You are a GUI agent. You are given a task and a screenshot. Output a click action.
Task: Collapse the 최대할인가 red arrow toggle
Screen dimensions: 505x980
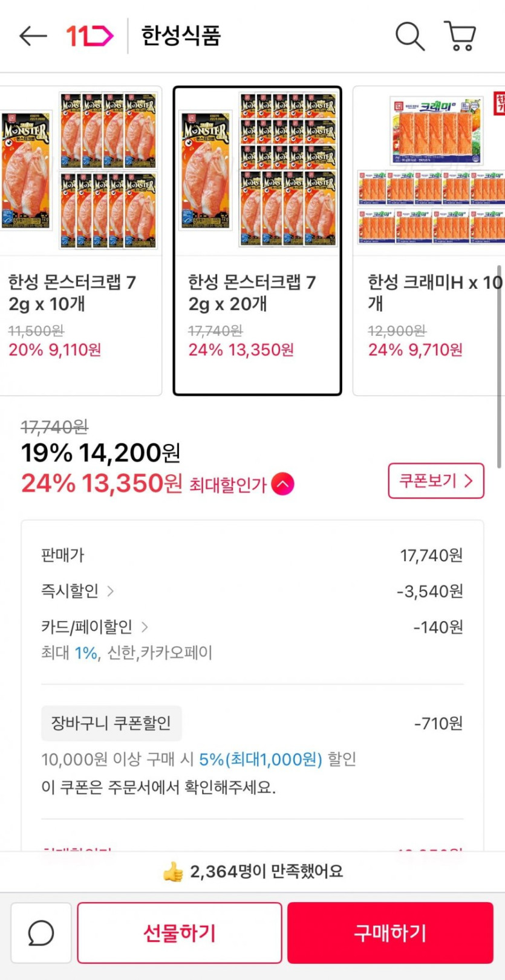[283, 484]
